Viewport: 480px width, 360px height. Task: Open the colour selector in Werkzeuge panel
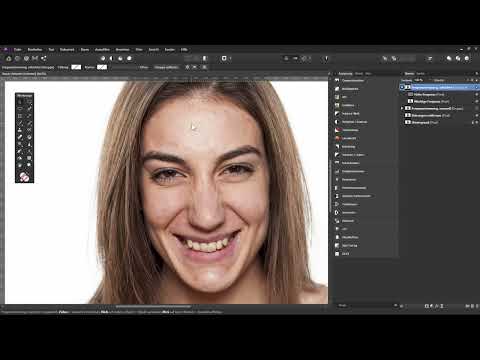click(24, 177)
